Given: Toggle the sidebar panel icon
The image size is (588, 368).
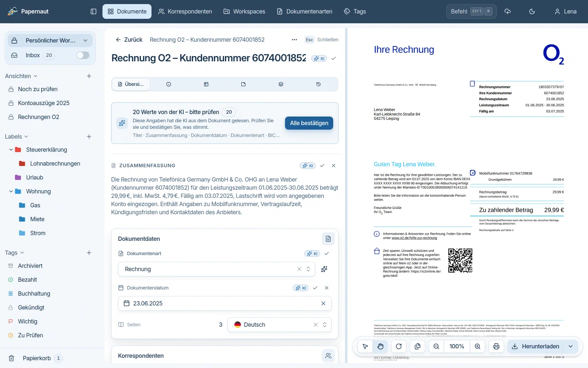Looking at the screenshot, I should [x=94, y=11].
